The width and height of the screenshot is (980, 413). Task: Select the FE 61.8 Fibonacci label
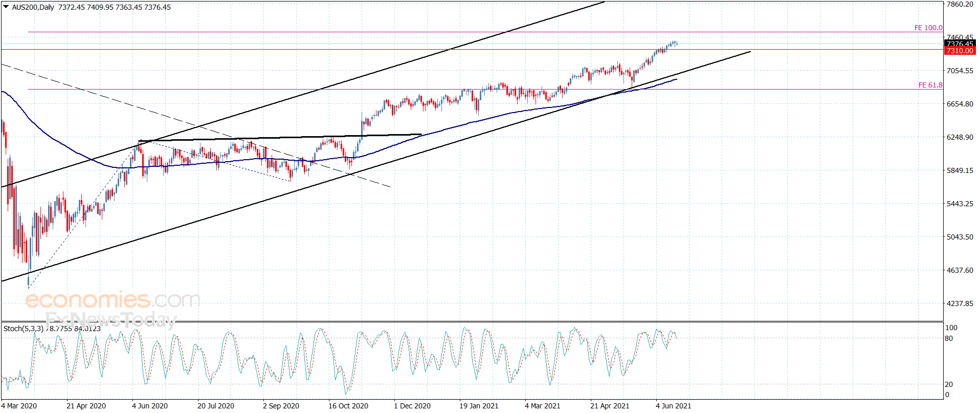(930, 85)
